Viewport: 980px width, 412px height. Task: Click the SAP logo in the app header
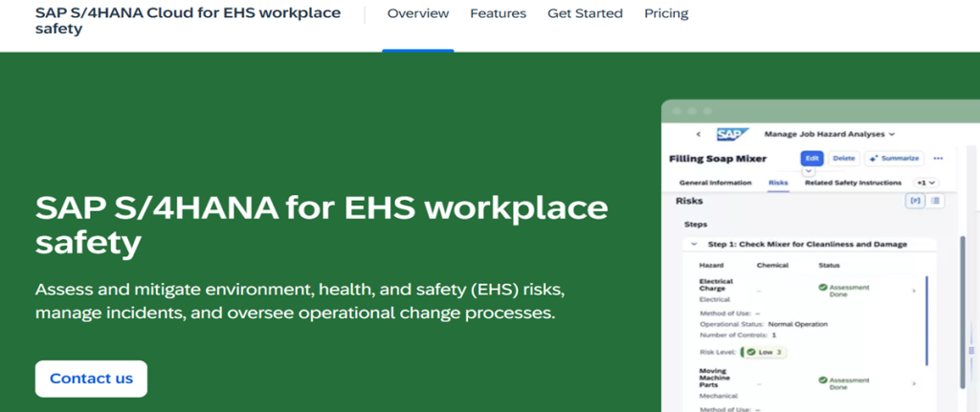[x=728, y=134]
